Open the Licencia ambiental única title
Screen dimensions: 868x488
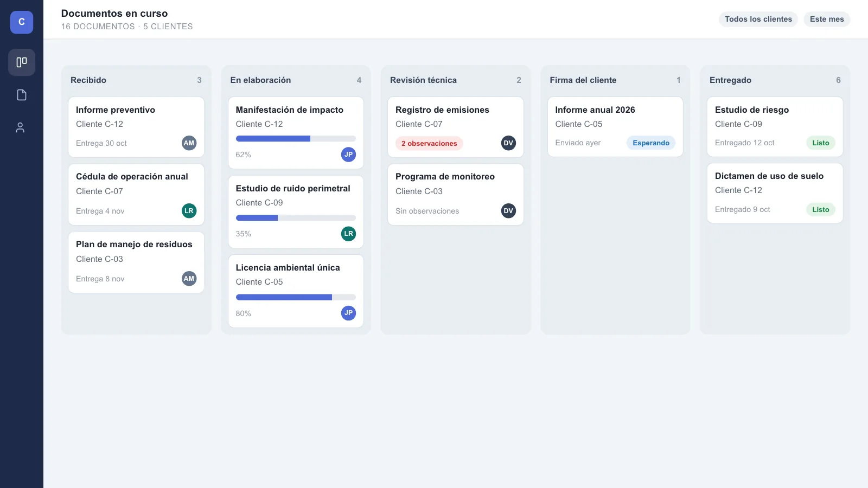[288, 267]
